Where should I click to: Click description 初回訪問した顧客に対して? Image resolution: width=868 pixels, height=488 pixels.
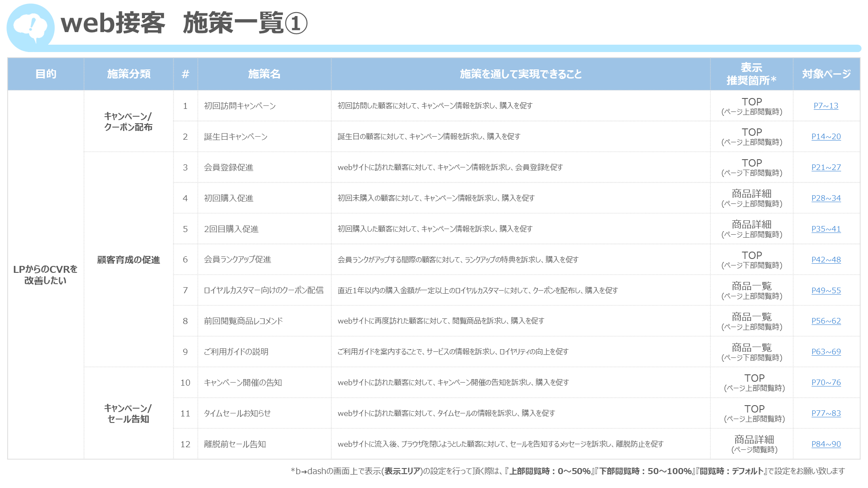[435, 106]
